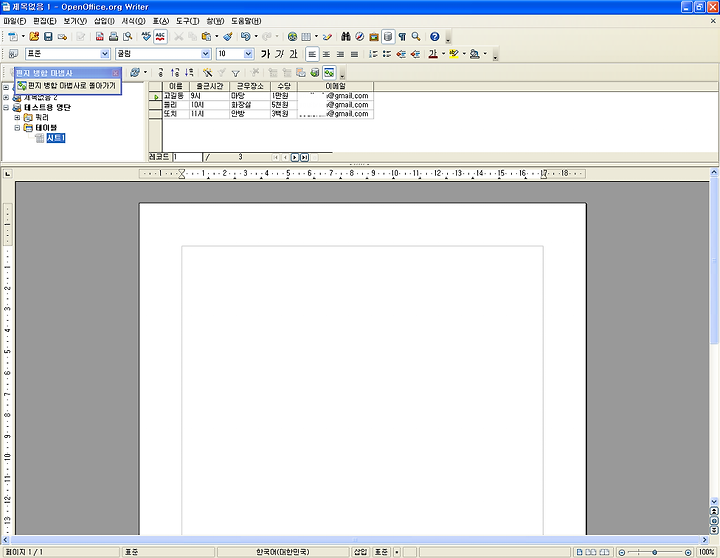Insert table grid icon
720x558 pixels.
click(306, 37)
